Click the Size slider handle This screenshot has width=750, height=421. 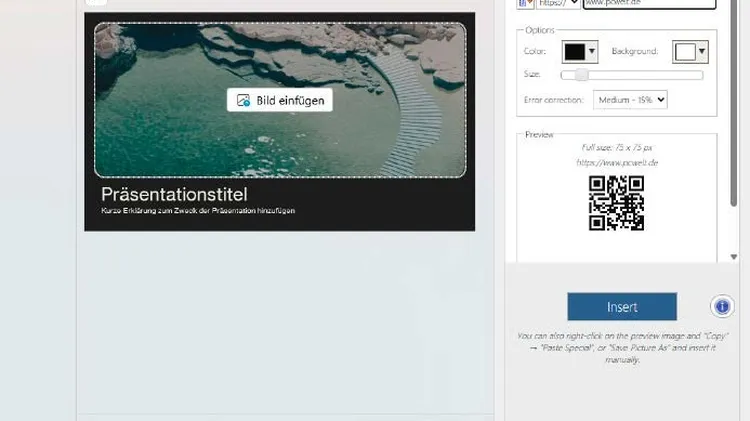point(581,75)
